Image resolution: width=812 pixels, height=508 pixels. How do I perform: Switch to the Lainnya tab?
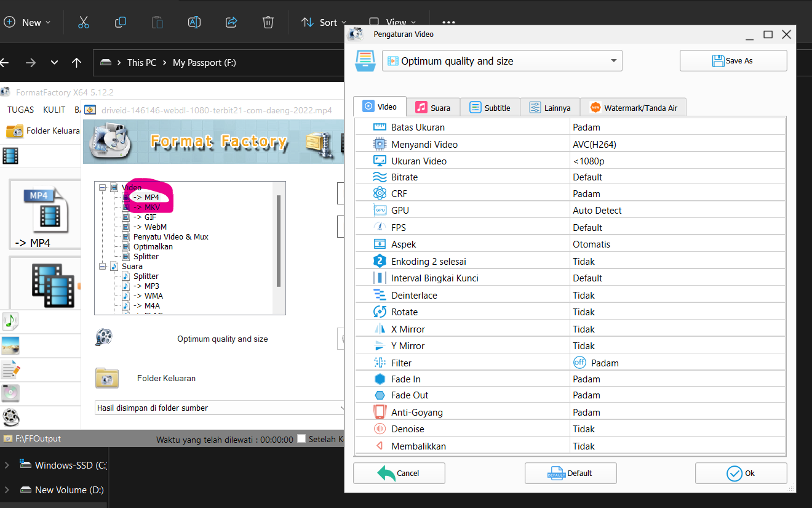click(550, 107)
